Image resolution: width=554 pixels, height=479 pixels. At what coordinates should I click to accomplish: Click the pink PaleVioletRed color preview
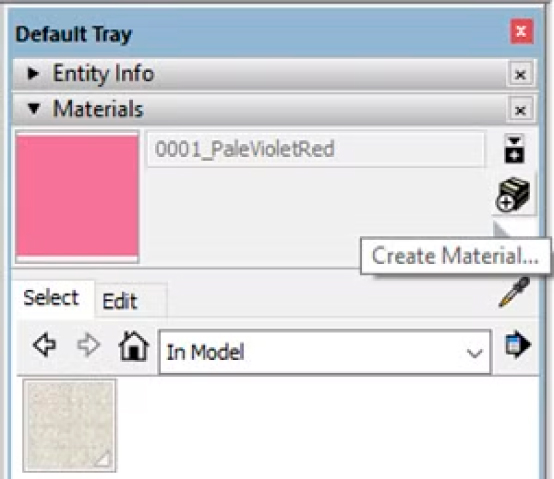coord(77,196)
